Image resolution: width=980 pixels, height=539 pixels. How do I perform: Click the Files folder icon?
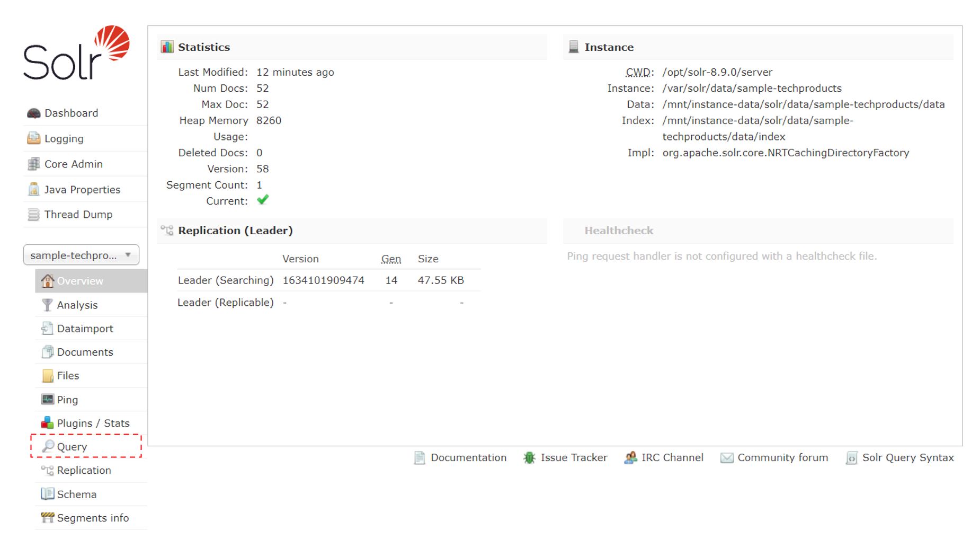(x=48, y=376)
